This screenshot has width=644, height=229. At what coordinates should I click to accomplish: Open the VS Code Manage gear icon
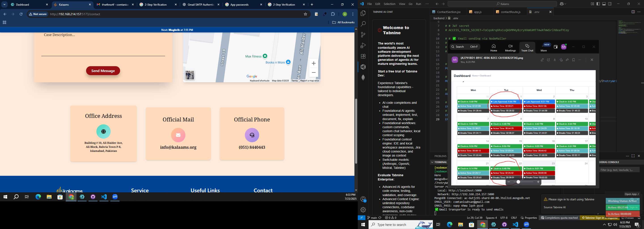(363, 210)
